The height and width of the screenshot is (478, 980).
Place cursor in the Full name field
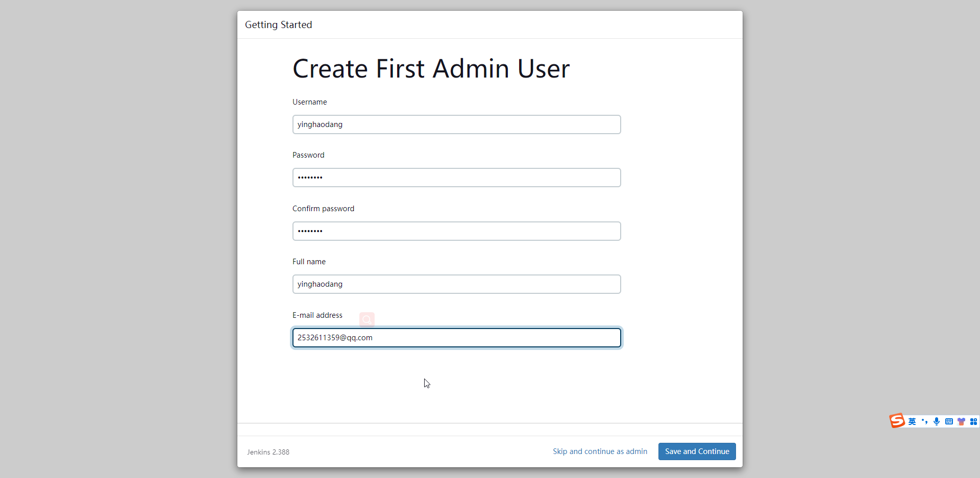(456, 284)
